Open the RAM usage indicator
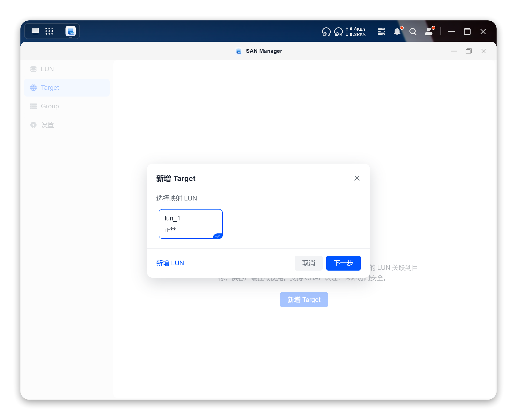The image size is (517, 420). (x=338, y=32)
